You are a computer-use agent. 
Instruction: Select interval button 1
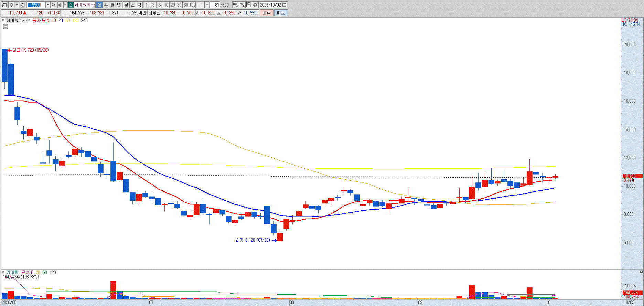click(x=146, y=5)
